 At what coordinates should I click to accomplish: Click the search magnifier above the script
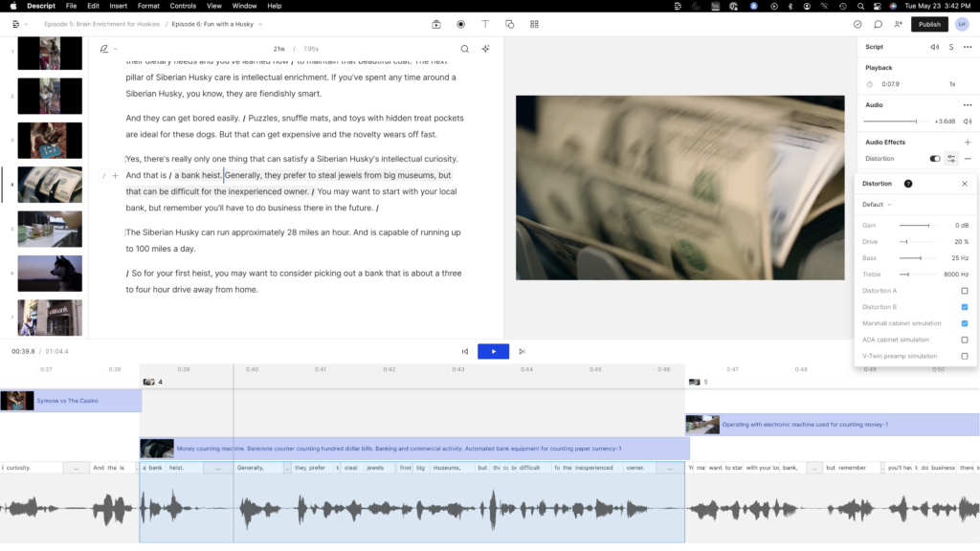click(x=464, y=49)
